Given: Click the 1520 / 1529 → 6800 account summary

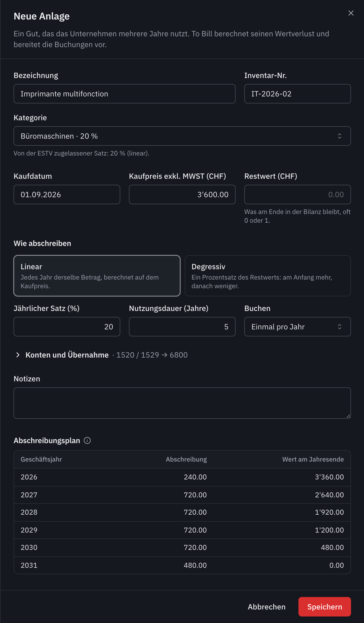Looking at the screenshot, I should pyautogui.click(x=152, y=355).
